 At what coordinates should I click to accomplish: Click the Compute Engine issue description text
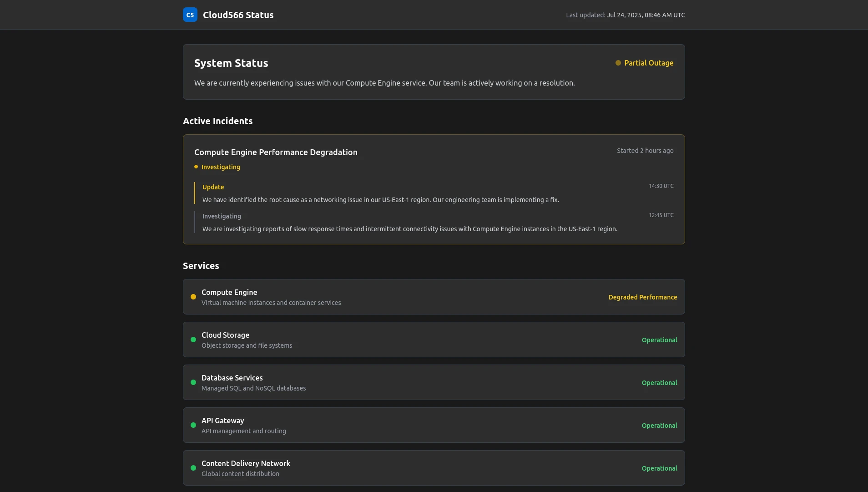384,83
